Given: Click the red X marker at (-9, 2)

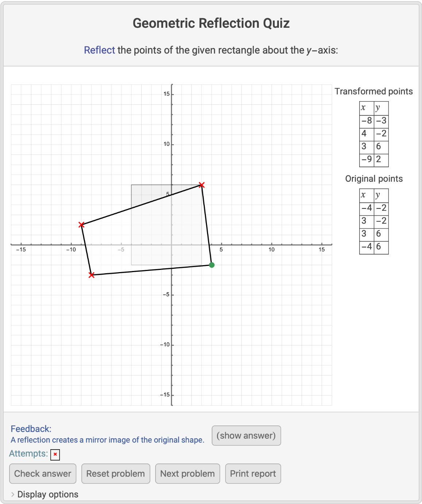Looking at the screenshot, I should tap(81, 225).
